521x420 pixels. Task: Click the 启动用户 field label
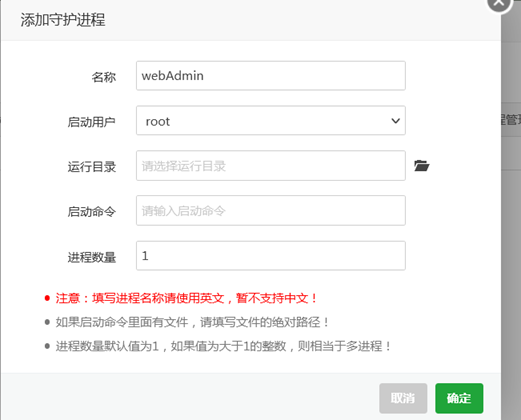coord(92,122)
